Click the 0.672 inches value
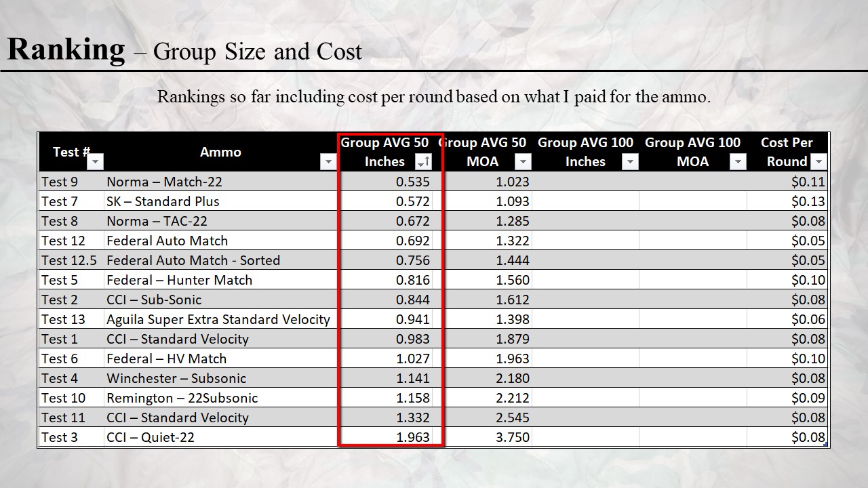868x488 pixels. [413, 221]
